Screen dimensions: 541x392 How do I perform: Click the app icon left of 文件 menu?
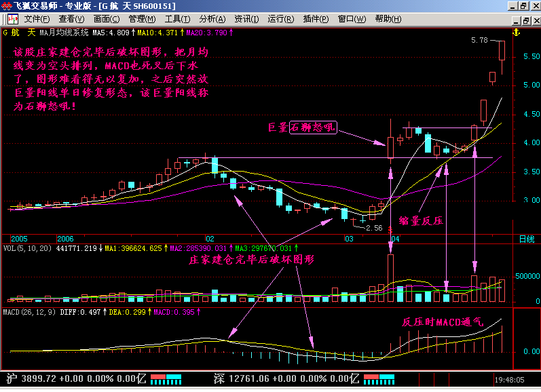(12, 19)
